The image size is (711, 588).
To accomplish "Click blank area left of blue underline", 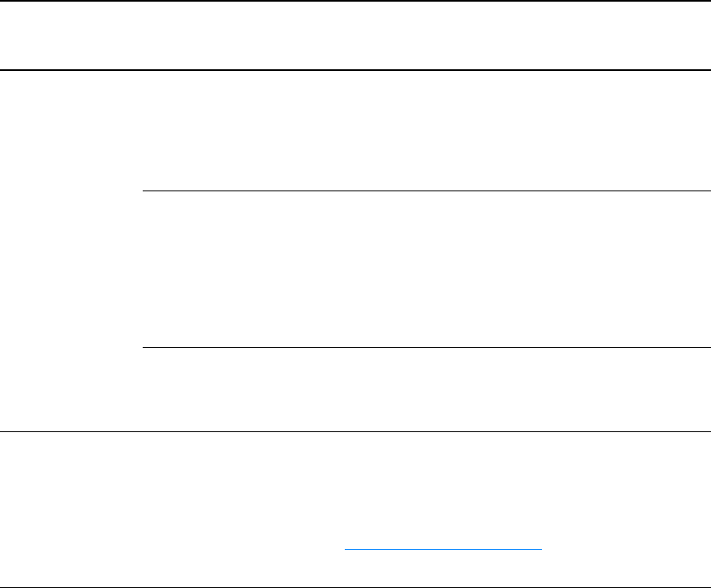I will 172,549.
